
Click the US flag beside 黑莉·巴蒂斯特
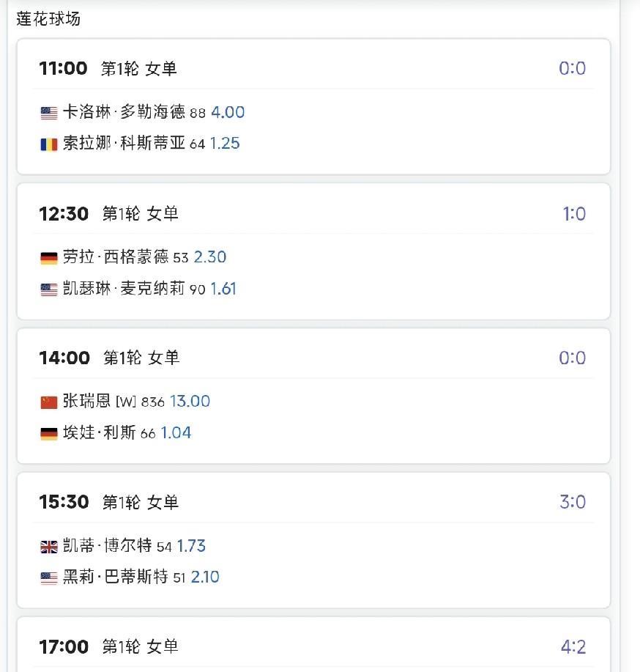(49, 578)
